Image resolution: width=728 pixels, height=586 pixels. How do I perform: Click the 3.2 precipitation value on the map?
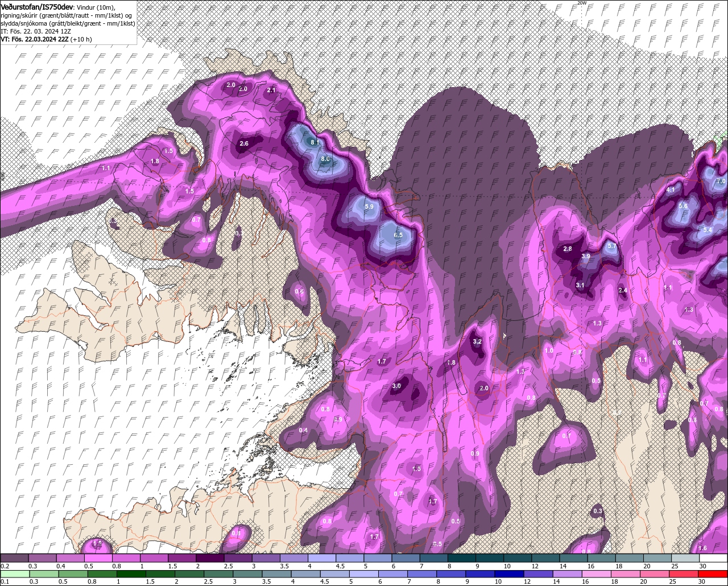point(477,341)
